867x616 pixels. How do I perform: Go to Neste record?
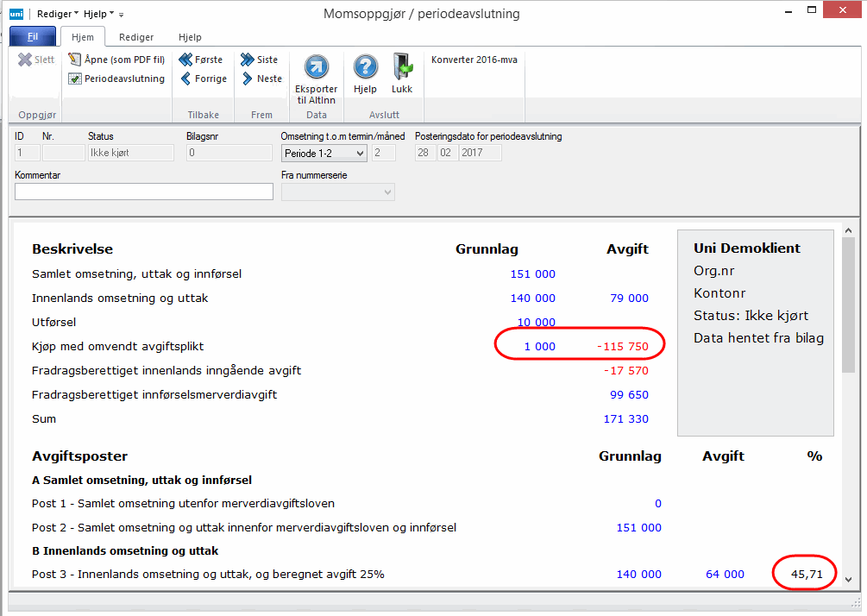pyautogui.click(x=261, y=79)
